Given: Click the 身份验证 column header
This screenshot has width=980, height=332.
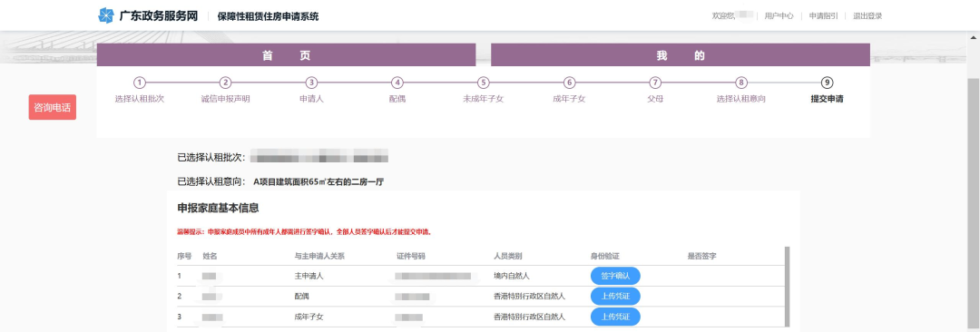Looking at the screenshot, I should [x=605, y=257].
